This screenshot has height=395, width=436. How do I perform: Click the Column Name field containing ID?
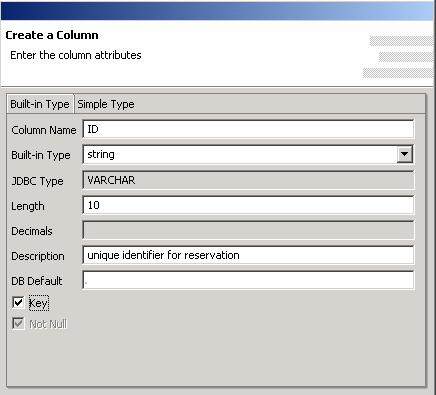(x=248, y=129)
